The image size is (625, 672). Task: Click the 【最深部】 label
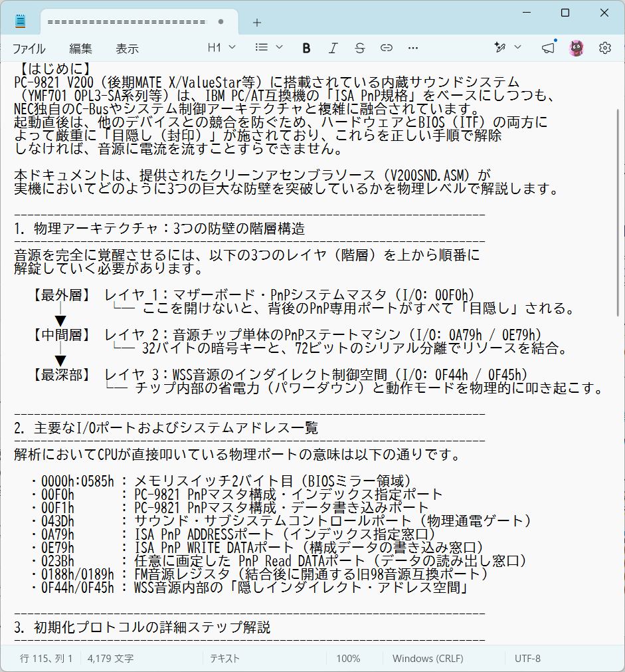[62, 375]
